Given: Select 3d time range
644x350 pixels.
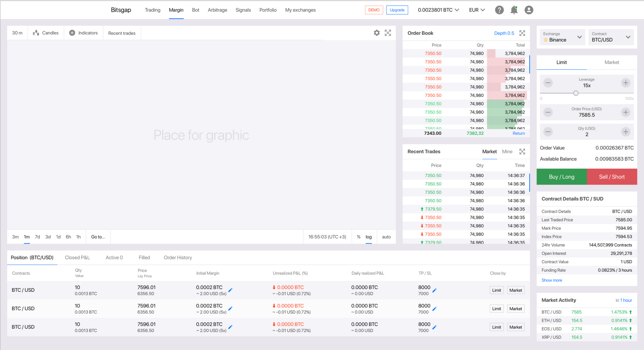Looking at the screenshot, I should 48,237.
